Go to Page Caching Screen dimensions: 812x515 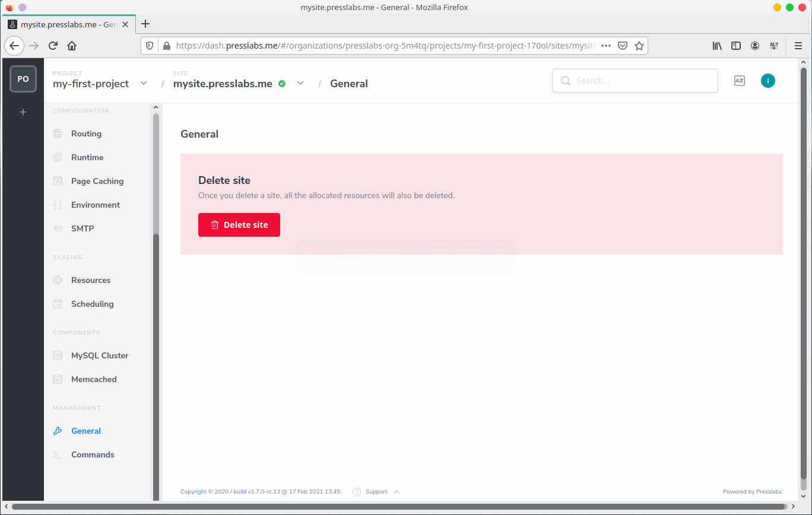tap(97, 181)
